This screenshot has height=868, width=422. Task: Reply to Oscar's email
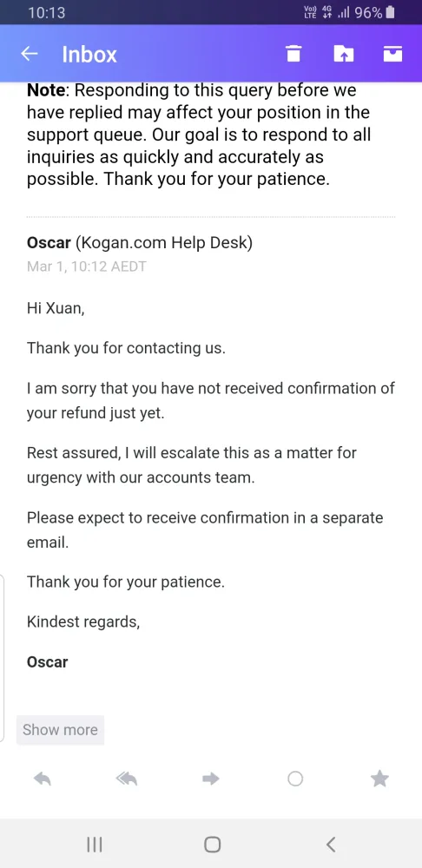click(43, 779)
